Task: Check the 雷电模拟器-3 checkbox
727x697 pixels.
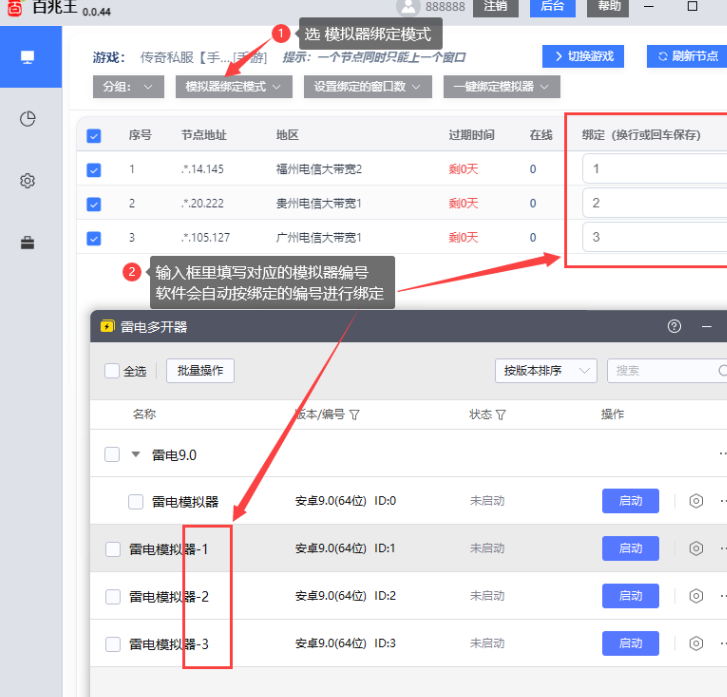Action: 113,645
